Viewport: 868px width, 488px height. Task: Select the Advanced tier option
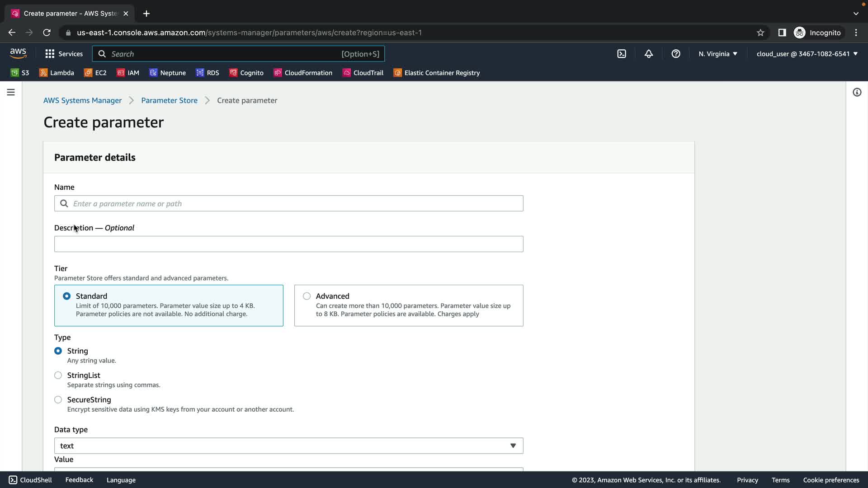click(x=307, y=296)
